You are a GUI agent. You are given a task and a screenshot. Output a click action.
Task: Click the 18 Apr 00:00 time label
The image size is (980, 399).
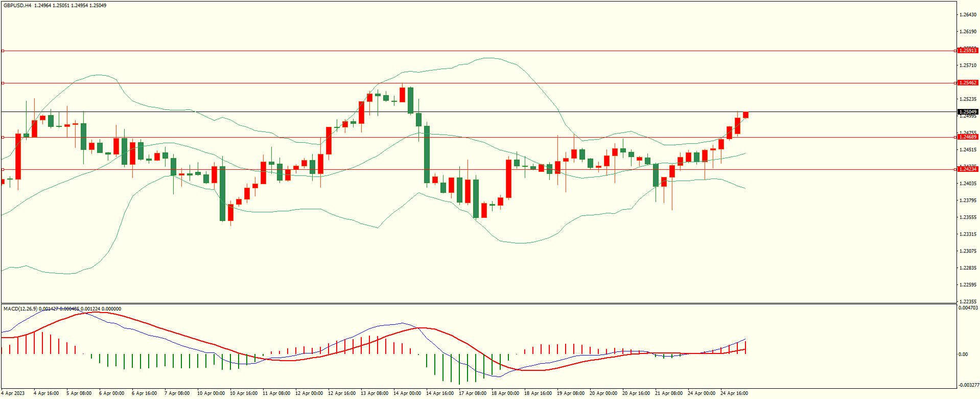coord(505,393)
